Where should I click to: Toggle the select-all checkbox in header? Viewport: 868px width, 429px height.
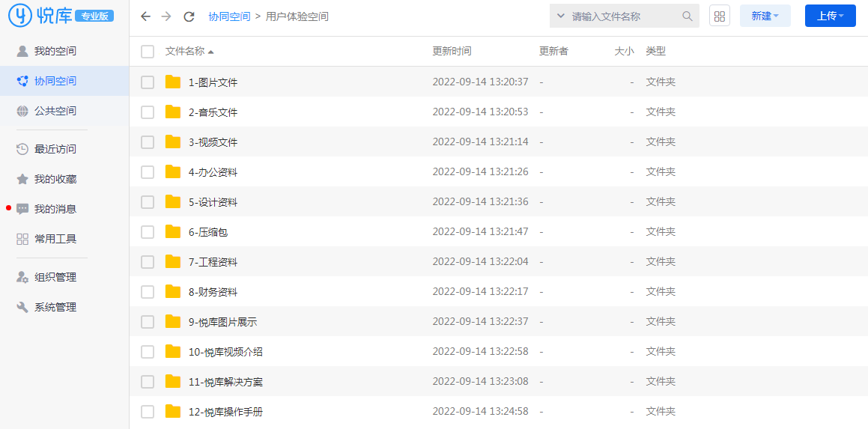148,52
